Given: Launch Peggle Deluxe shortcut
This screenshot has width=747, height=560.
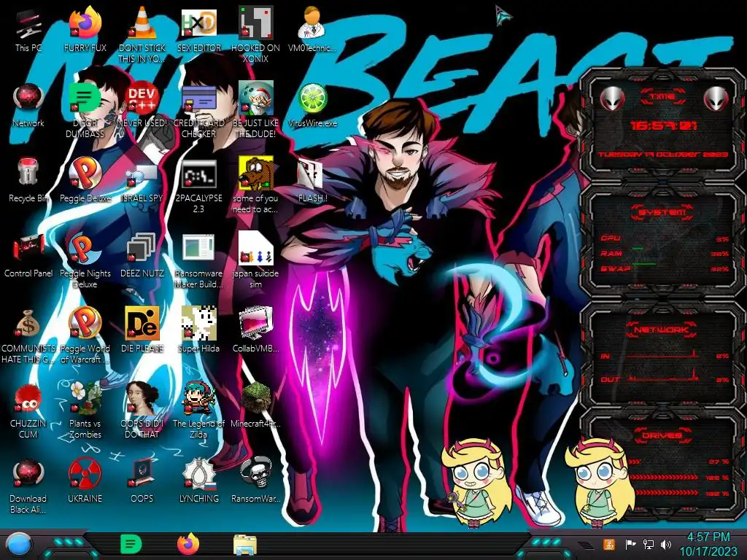Looking at the screenshot, I should coord(85,181).
